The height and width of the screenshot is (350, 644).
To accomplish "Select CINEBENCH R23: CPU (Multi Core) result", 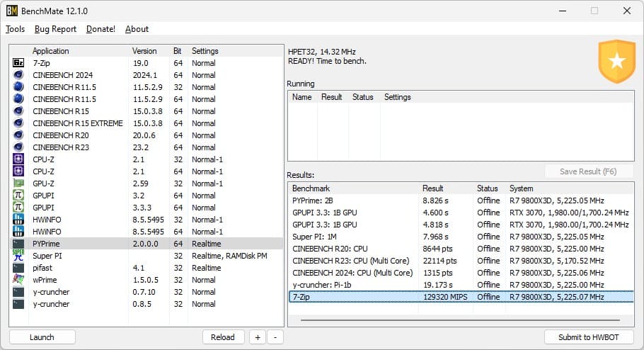I will click(461, 261).
